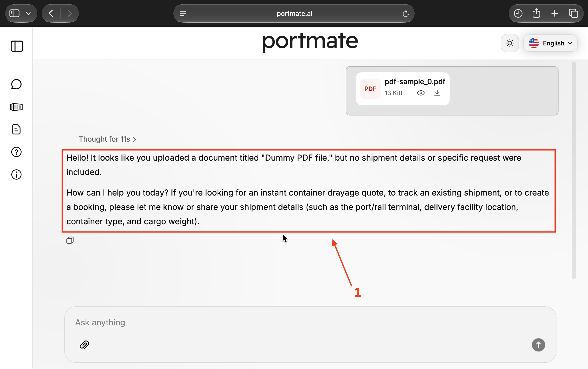Viewport: 588px width, 369px height.
Task: Toggle the portmate sidebar panel
Action: (17, 46)
